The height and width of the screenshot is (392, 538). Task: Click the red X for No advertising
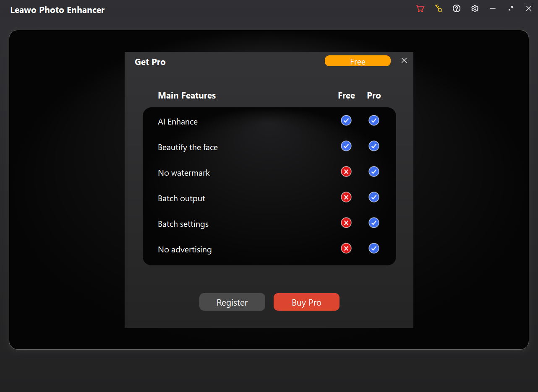[x=346, y=249]
